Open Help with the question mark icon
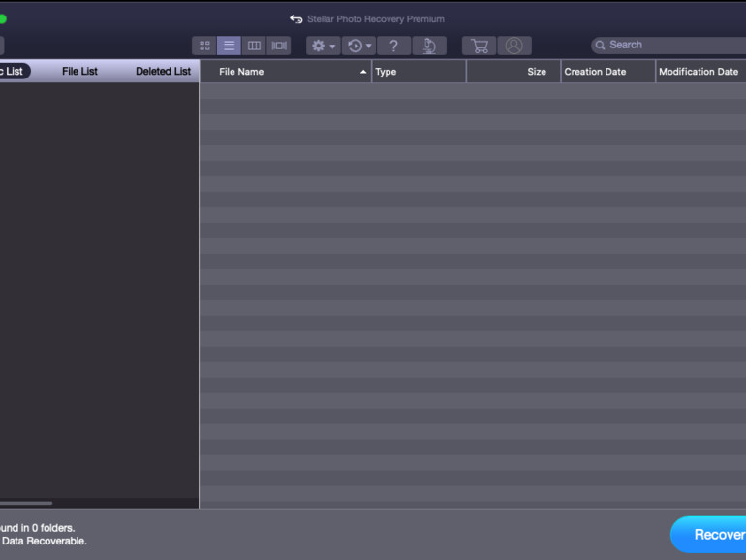The width and height of the screenshot is (746, 560). [394, 46]
